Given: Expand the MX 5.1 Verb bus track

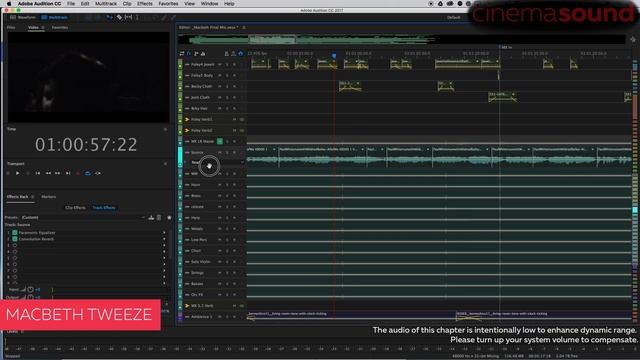Looking at the screenshot, I should pos(187,306).
